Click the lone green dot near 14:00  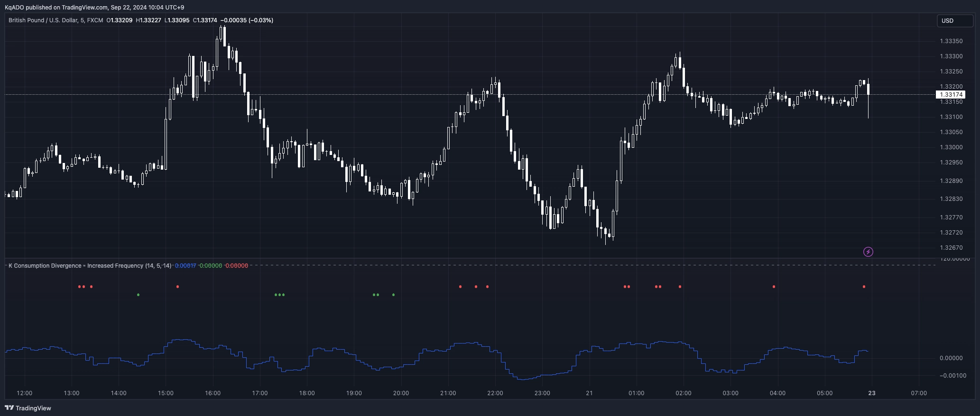[x=138, y=295]
